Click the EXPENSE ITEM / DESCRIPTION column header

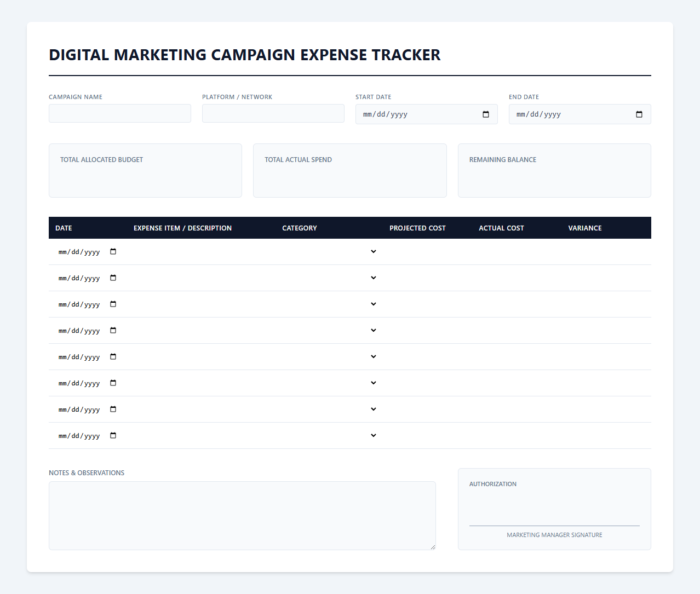point(182,228)
